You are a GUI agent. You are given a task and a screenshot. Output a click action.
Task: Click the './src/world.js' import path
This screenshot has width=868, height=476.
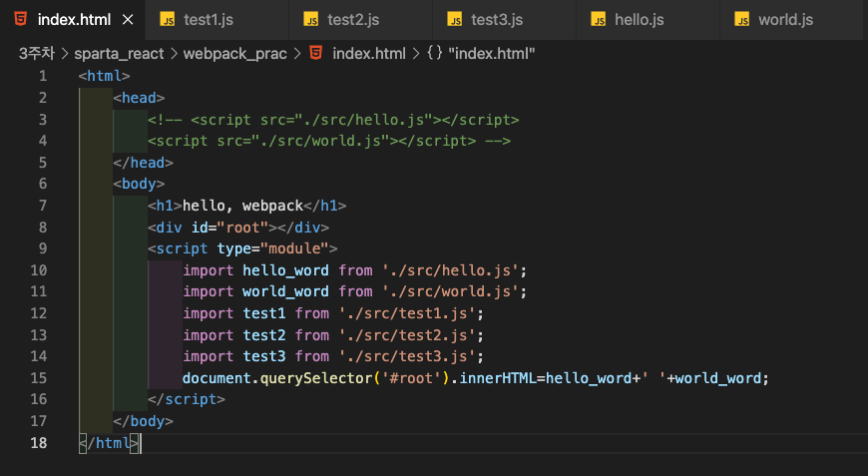point(450,291)
